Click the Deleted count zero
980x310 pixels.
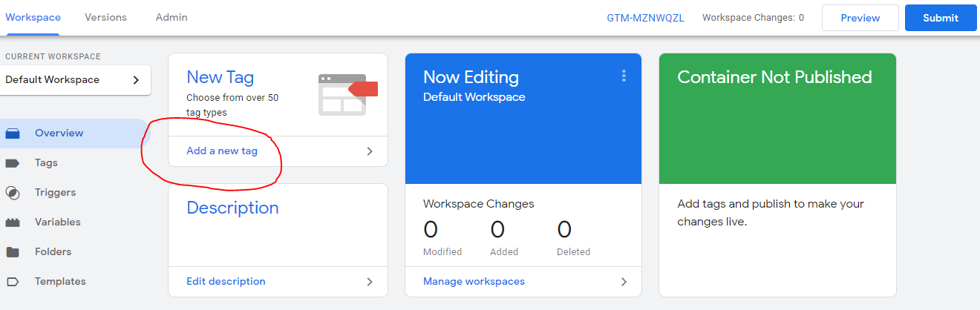click(564, 229)
